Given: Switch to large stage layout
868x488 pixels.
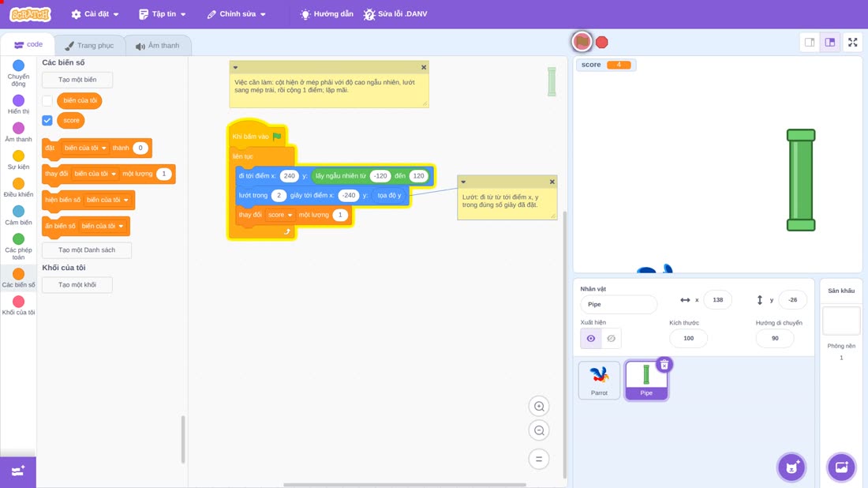Looking at the screenshot, I should tap(830, 42).
